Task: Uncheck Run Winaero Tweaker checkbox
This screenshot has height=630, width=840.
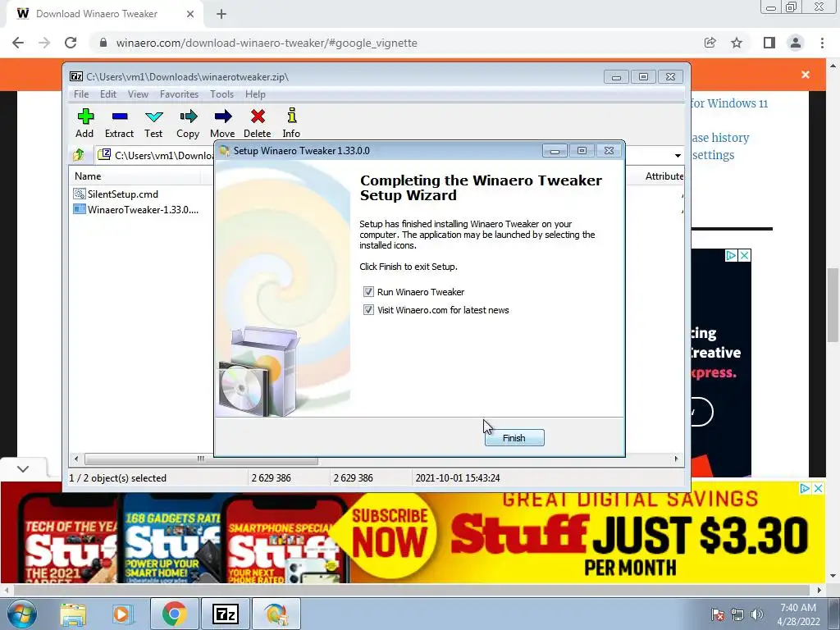Action: [x=368, y=292]
